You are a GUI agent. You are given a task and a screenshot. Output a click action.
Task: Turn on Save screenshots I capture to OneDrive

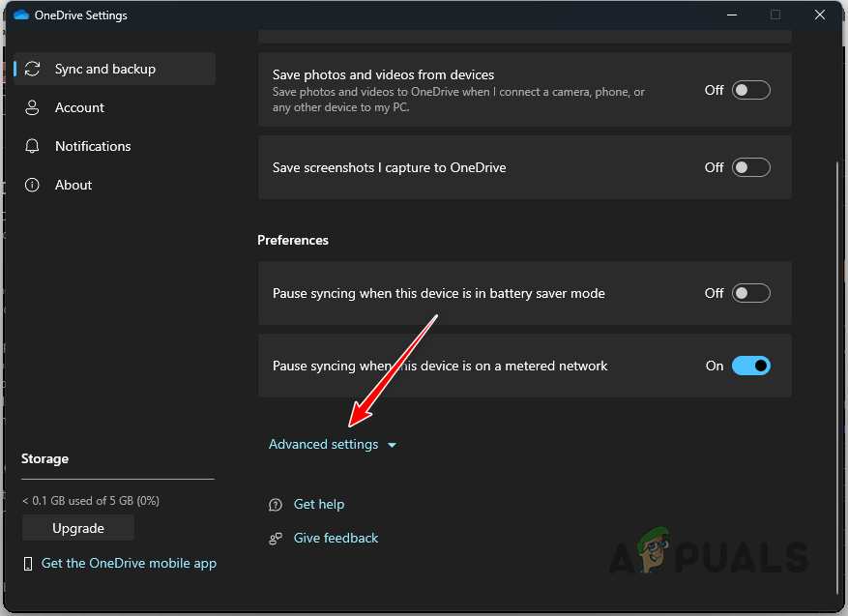click(x=750, y=167)
